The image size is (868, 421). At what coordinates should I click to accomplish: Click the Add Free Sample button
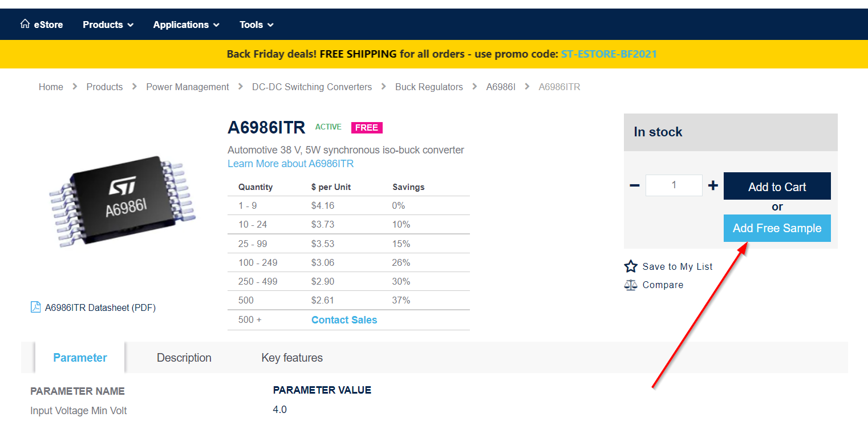click(x=777, y=228)
